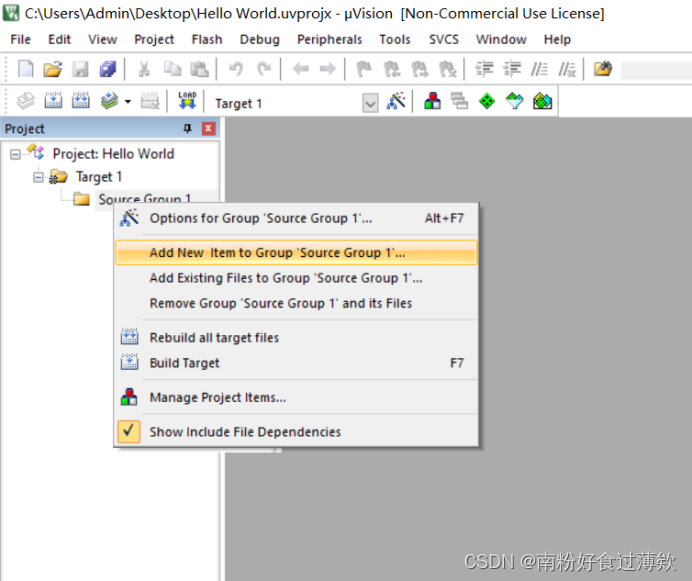Click the Copy toolbar icon
Screen dimensions: 692x581
(172, 69)
